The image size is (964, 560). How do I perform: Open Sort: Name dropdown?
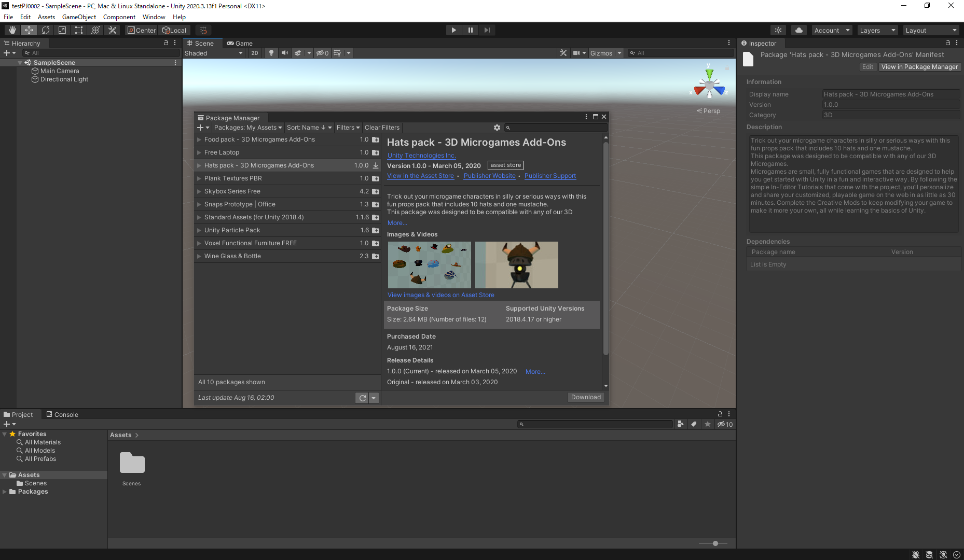(309, 128)
